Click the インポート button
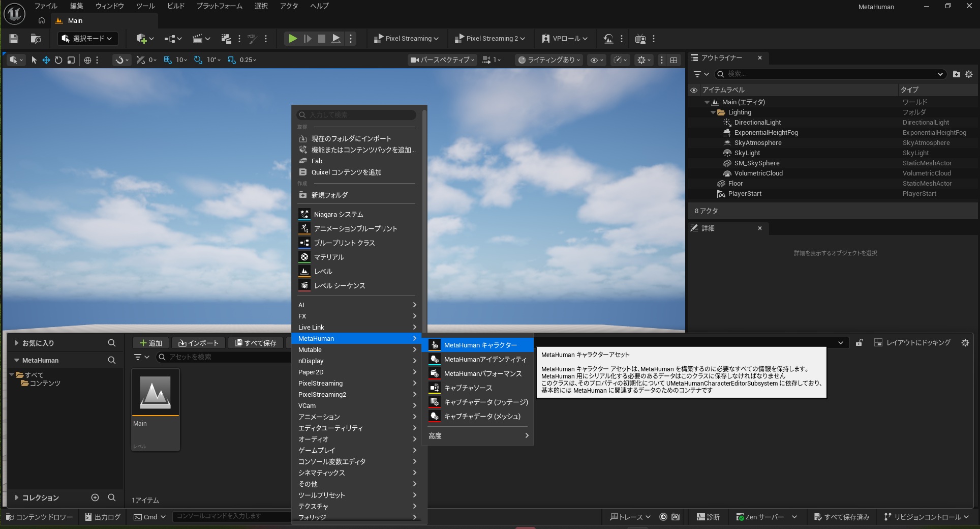Image resolution: width=980 pixels, height=529 pixels. coord(198,343)
